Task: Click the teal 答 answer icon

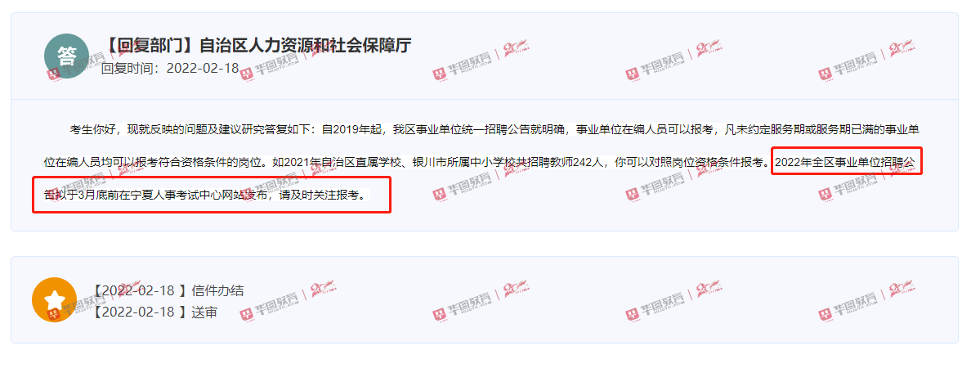Action: pyautogui.click(x=66, y=56)
